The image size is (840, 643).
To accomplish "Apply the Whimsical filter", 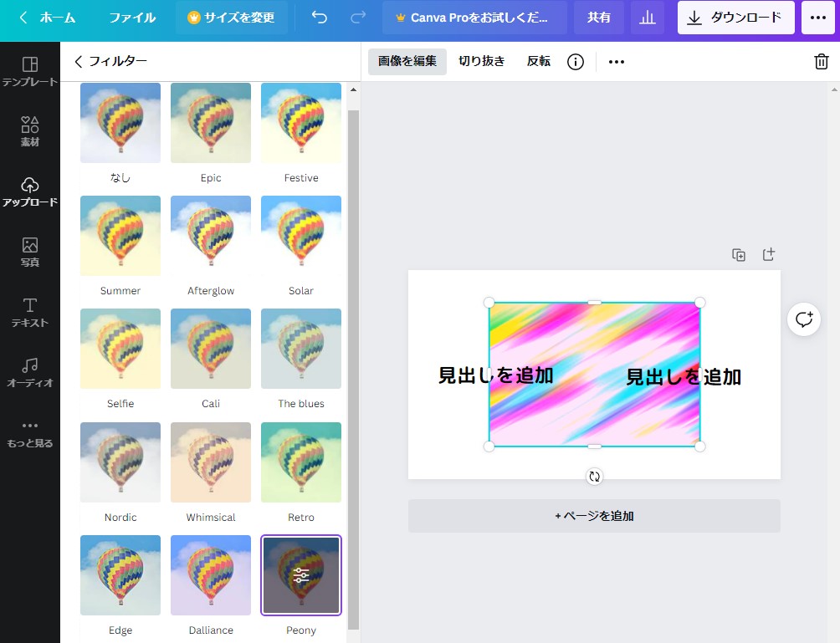I will (x=211, y=462).
